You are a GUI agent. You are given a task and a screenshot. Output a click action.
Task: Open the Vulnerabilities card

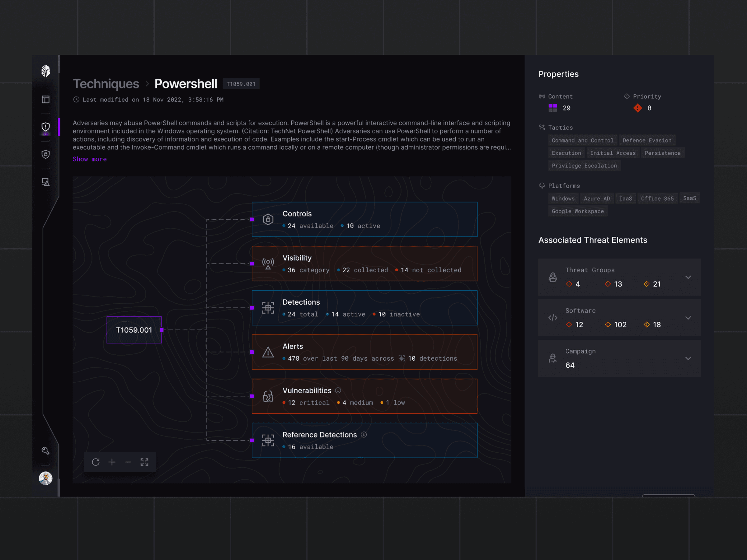click(365, 396)
